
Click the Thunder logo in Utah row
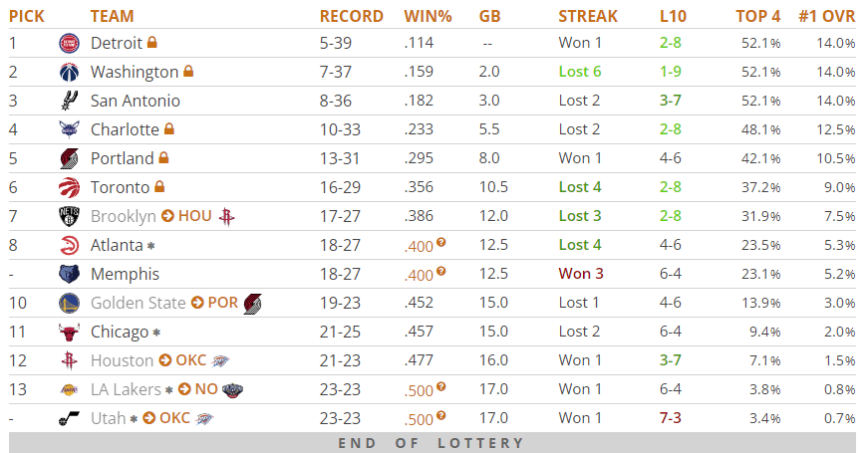(x=203, y=418)
